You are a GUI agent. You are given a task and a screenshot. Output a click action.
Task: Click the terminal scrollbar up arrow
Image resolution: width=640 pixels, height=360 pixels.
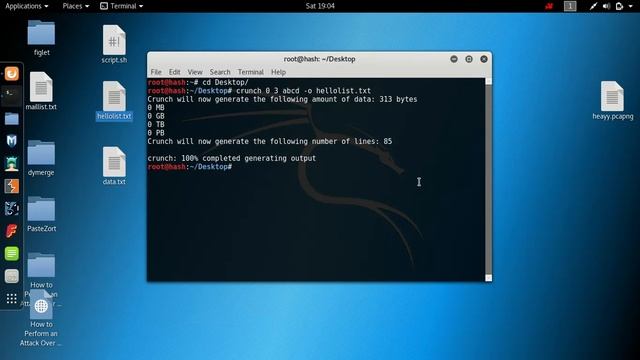[488, 82]
